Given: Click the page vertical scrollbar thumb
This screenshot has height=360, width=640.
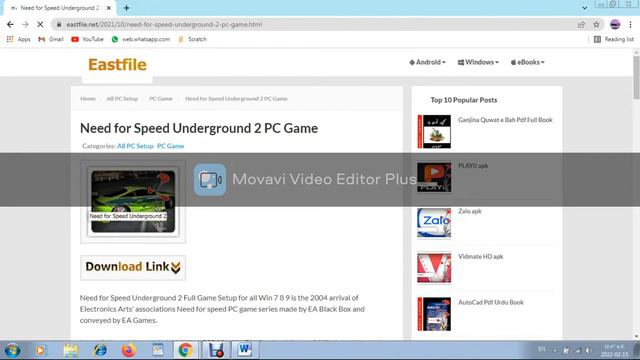Looking at the screenshot, I should click(x=636, y=78).
